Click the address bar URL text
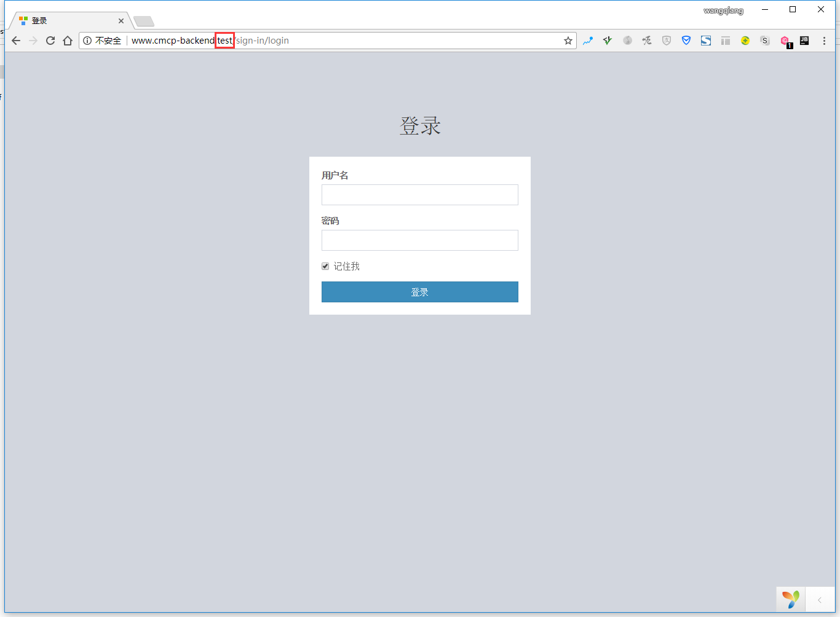The width and height of the screenshot is (840, 617). pos(210,41)
